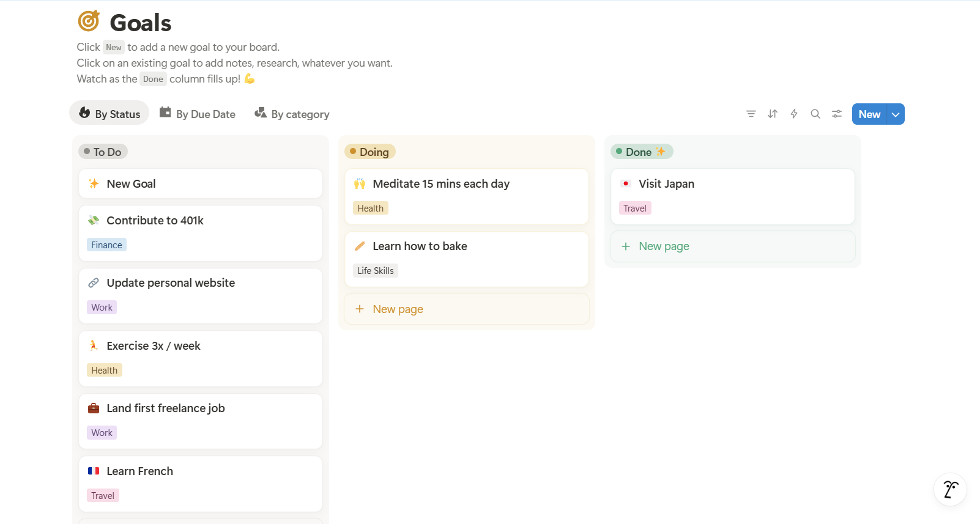Viewport: 980px width, 524px height.
Task: Click the sort arrows icon
Action: 773,114
